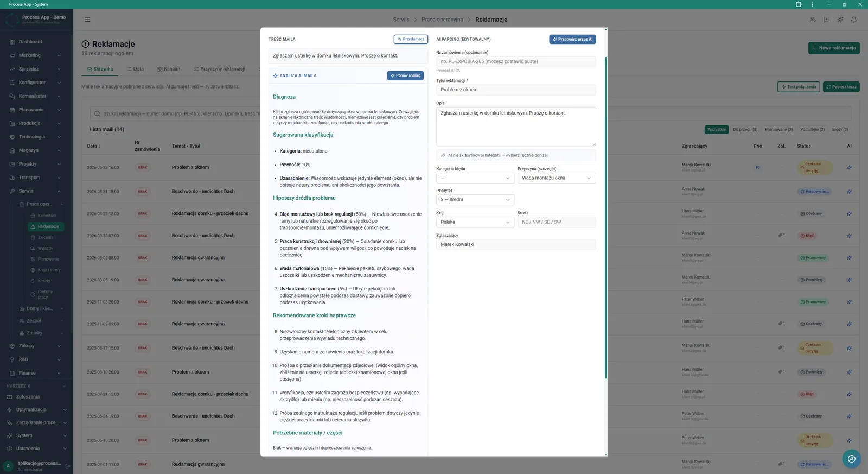868x474 pixels.
Task: Click AI icon in the 2026-05-22 16:00 row
Action: (849, 167)
